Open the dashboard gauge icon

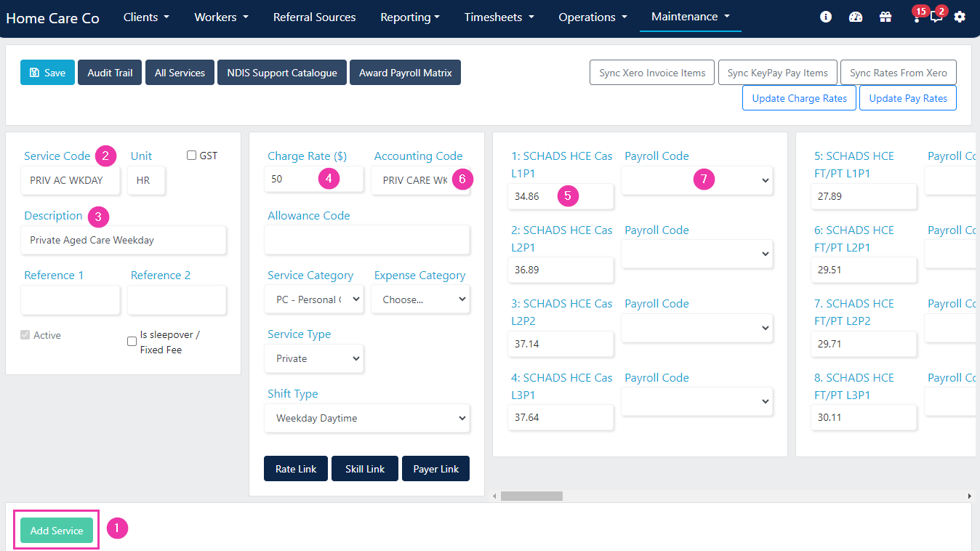pos(856,17)
